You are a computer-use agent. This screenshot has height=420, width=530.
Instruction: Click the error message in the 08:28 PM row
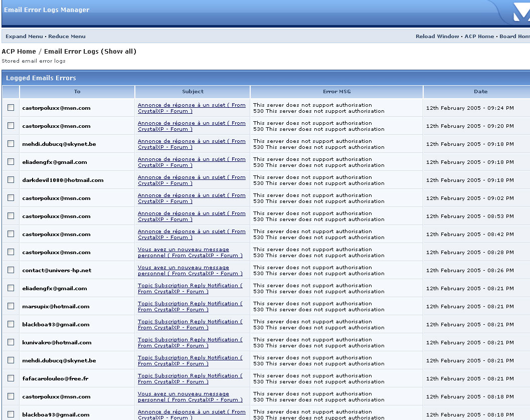[319, 253]
